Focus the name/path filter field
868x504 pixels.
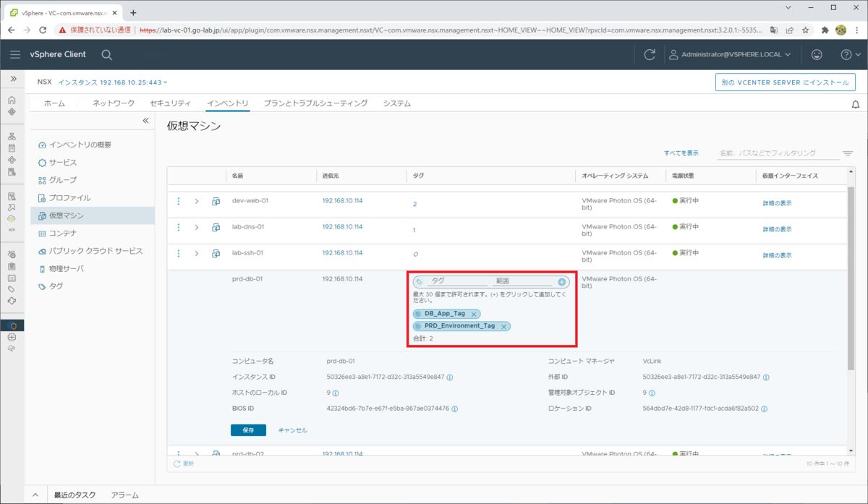tap(777, 153)
